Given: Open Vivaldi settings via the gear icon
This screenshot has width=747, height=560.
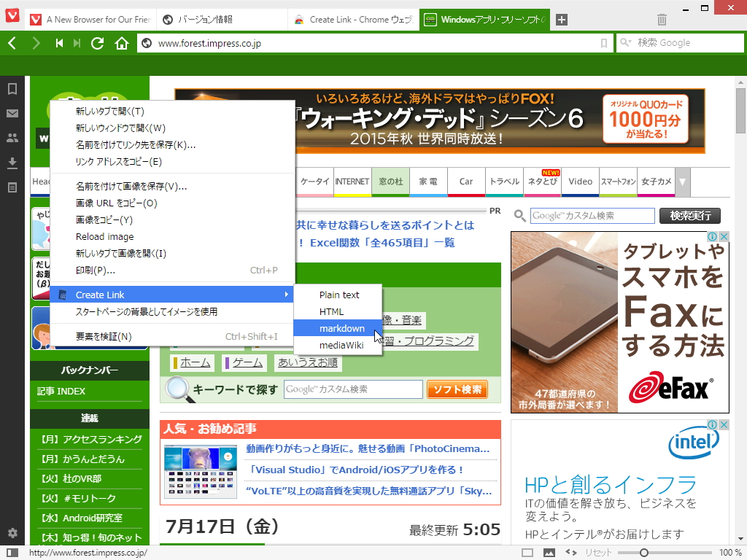Looking at the screenshot, I should tap(11, 533).
